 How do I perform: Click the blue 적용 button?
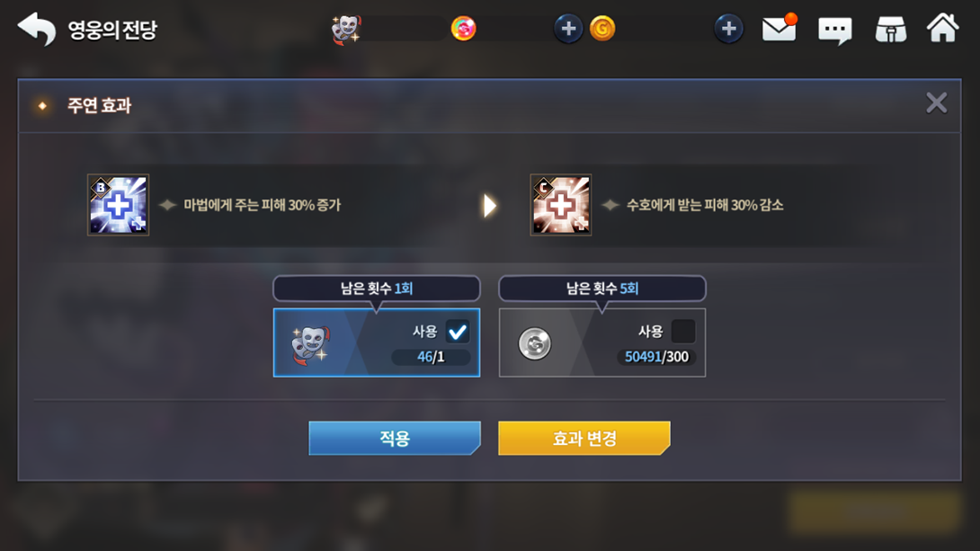click(395, 438)
